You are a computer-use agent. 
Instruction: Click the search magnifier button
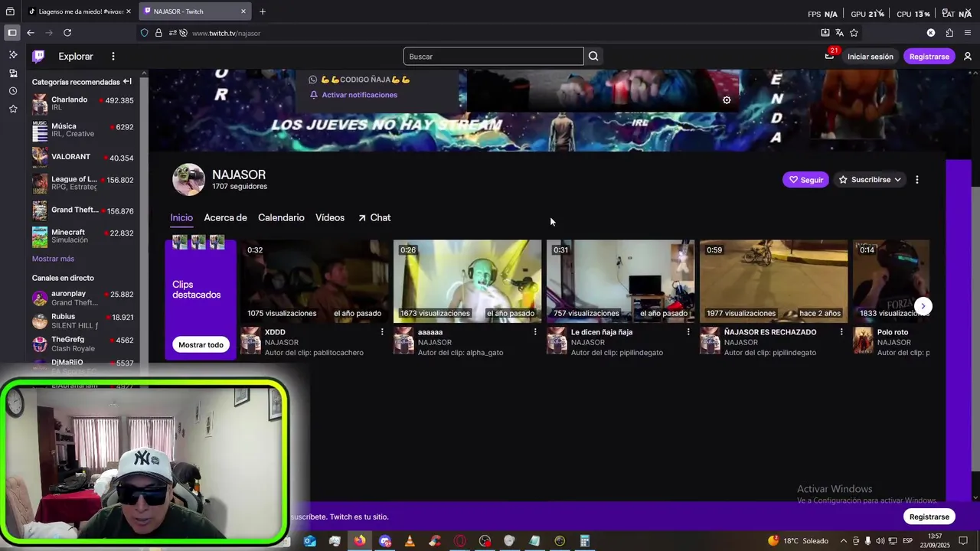tap(593, 56)
